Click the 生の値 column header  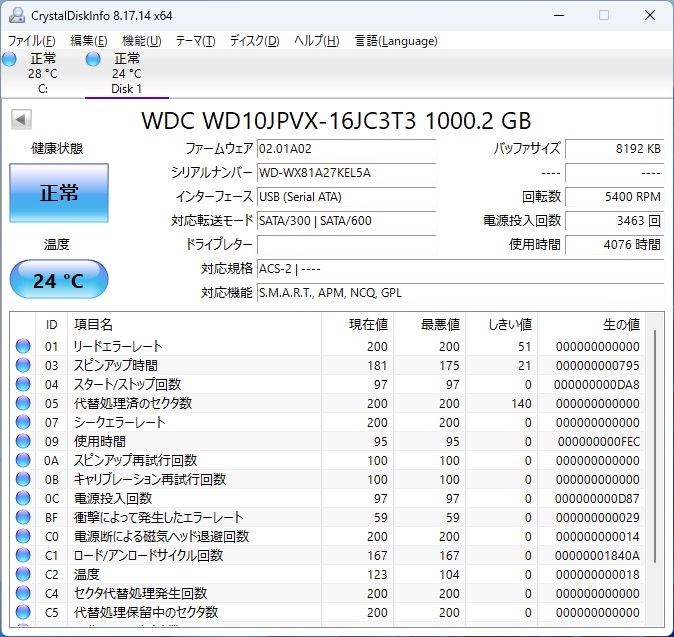(x=620, y=324)
